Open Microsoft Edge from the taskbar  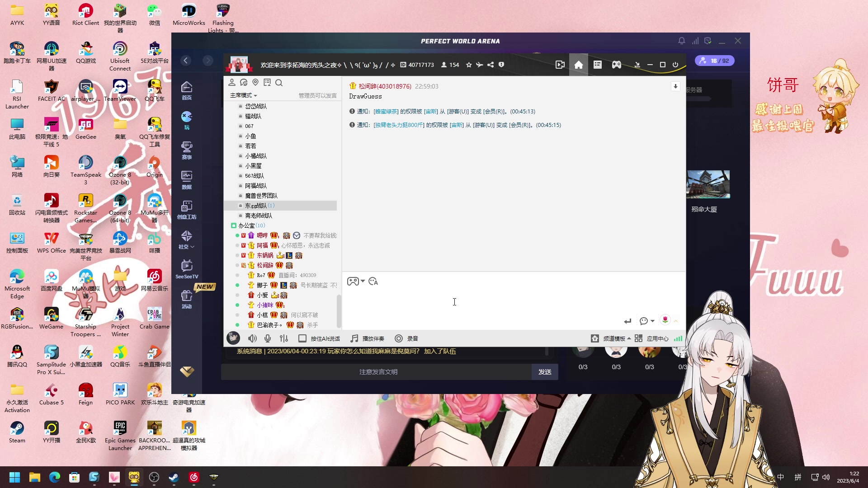(x=55, y=477)
